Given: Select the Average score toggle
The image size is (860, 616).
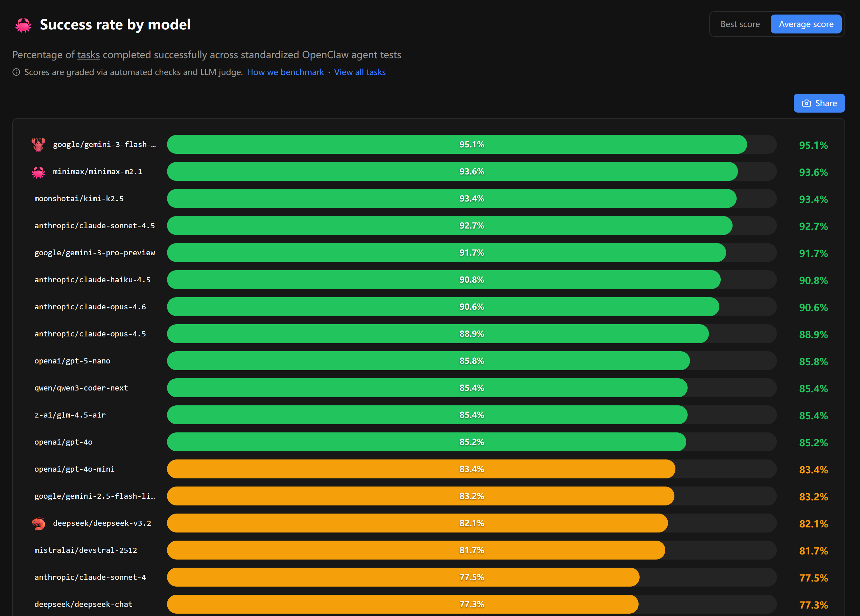Looking at the screenshot, I should tap(806, 24).
